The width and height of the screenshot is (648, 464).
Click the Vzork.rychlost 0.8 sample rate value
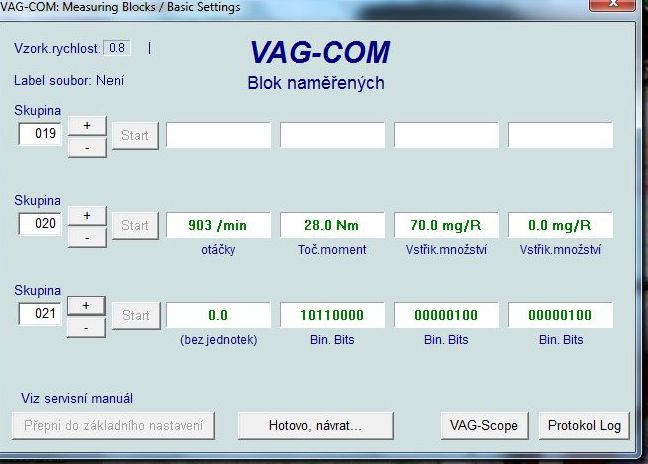point(117,48)
